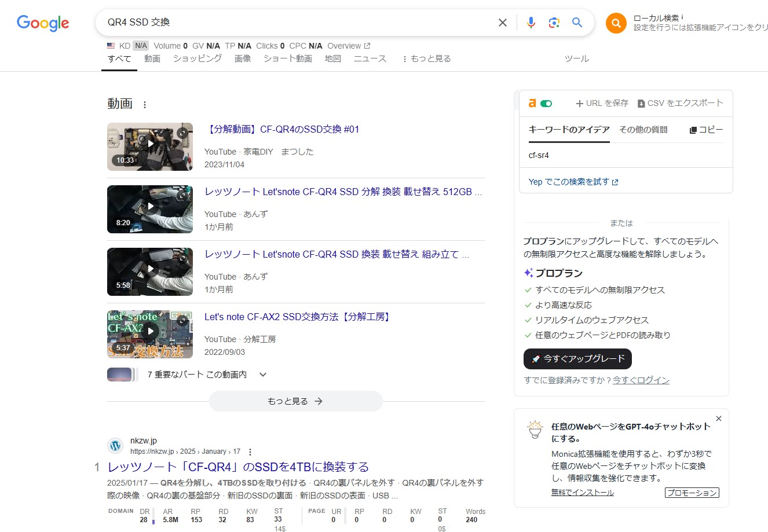Click the もっと見る button below videos

(x=295, y=401)
